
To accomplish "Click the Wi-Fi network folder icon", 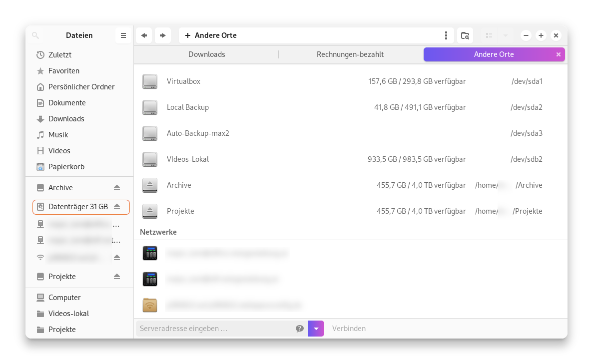I will pos(150,305).
